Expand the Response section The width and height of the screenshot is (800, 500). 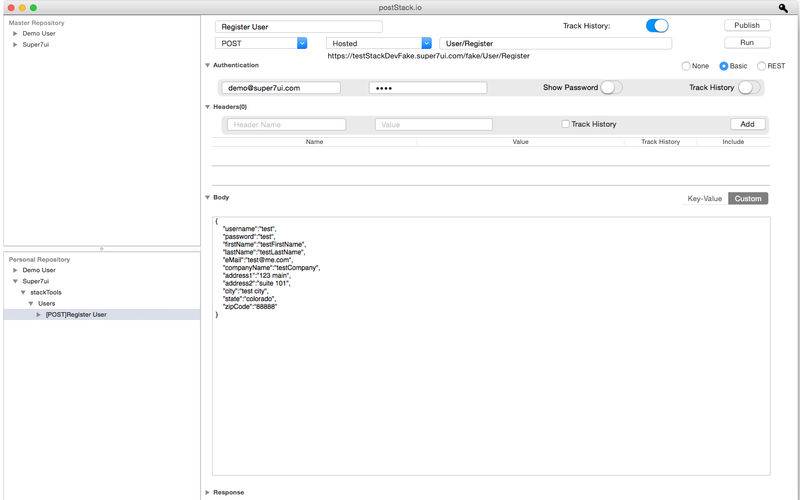tap(208, 492)
